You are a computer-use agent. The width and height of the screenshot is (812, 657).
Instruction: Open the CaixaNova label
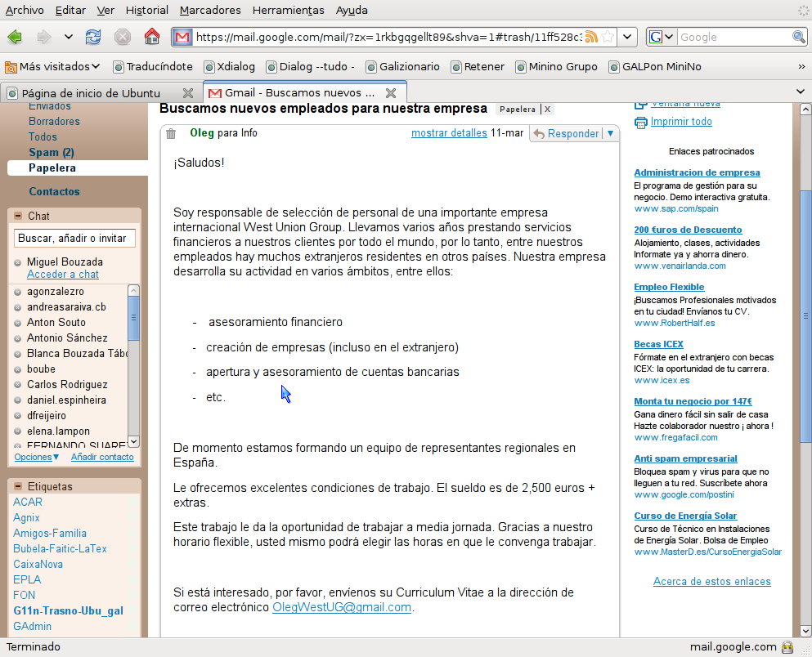click(x=38, y=565)
